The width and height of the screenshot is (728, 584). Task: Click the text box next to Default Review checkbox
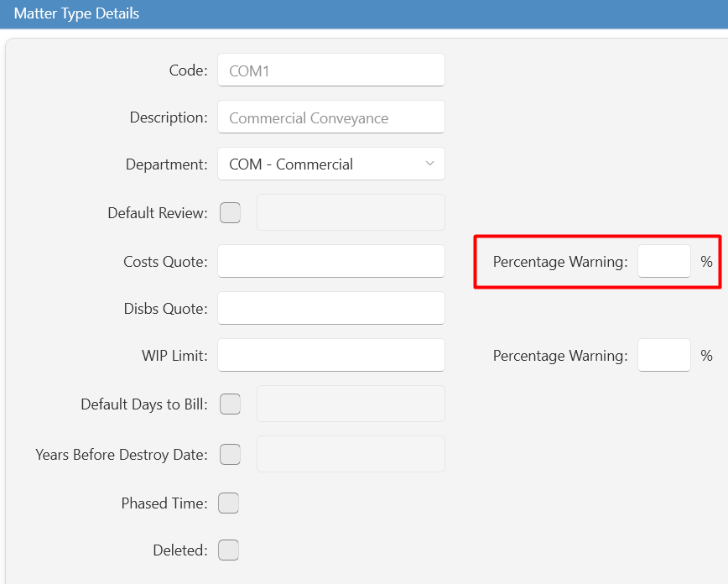[351, 212]
